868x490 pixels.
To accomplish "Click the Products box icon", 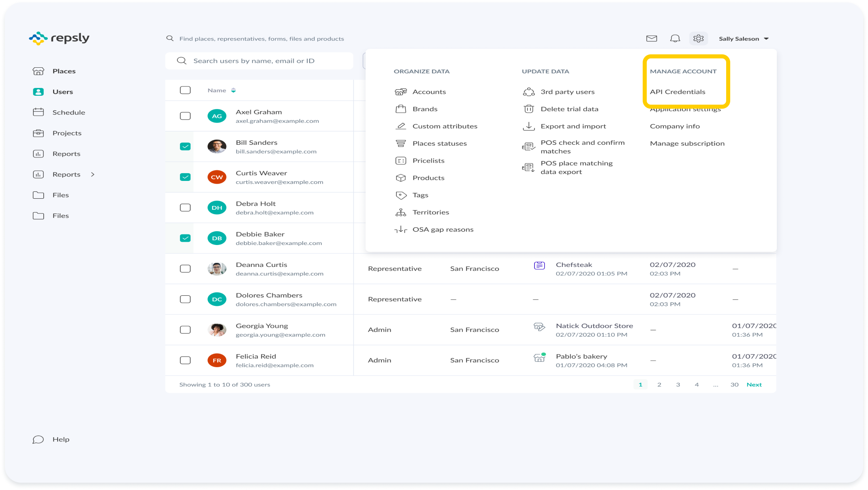I will pyautogui.click(x=401, y=178).
